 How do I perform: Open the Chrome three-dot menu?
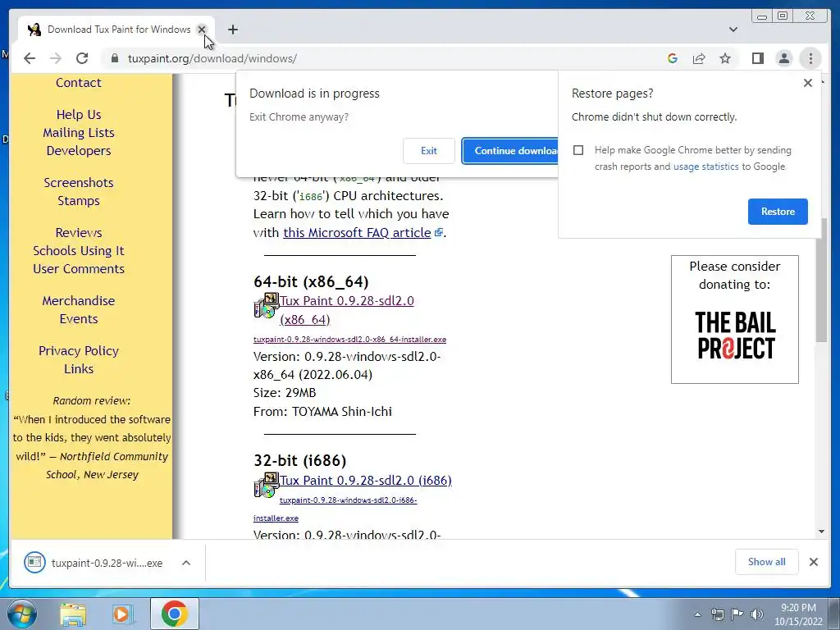[x=810, y=58]
